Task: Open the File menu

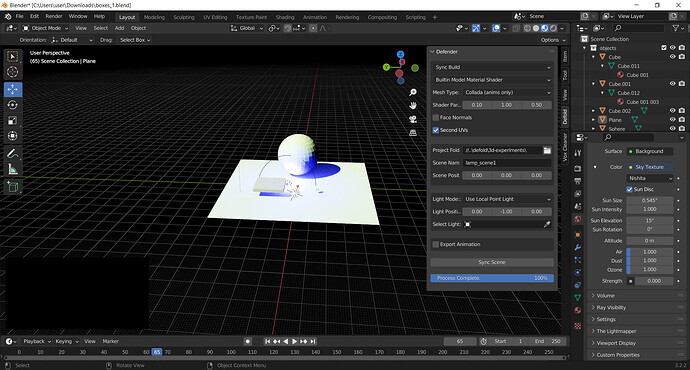Action: click(x=19, y=17)
